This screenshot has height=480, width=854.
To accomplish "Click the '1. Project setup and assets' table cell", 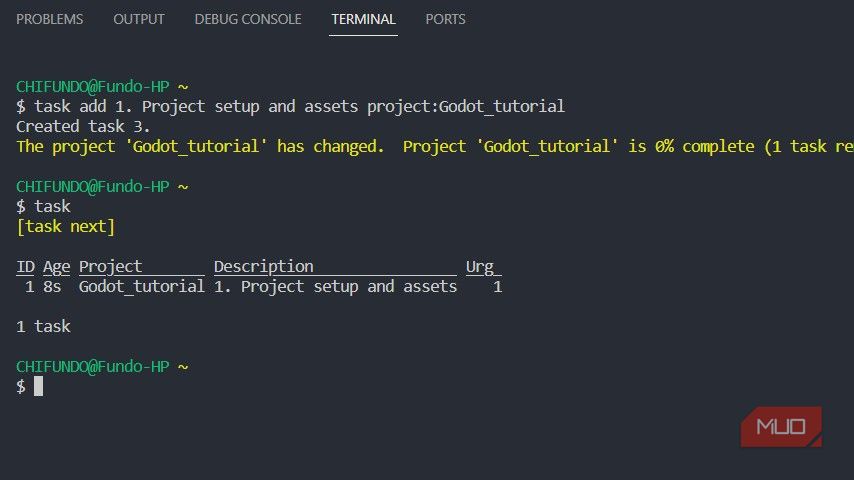I will pyautogui.click(x=335, y=287).
